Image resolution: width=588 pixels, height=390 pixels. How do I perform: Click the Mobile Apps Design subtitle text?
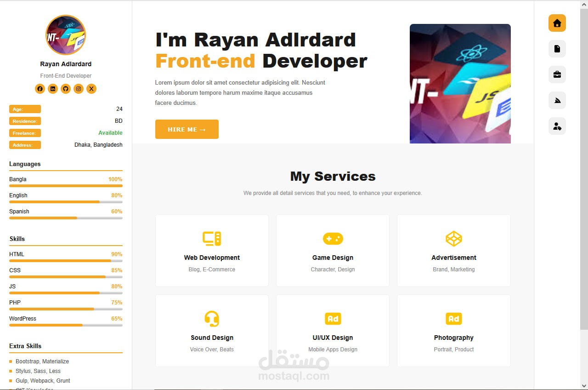(x=333, y=350)
